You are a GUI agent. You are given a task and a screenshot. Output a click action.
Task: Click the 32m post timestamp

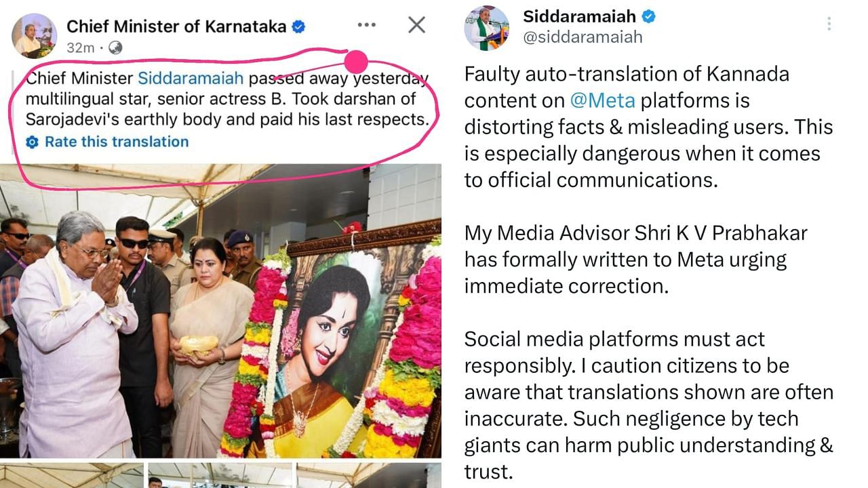(x=80, y=47)
